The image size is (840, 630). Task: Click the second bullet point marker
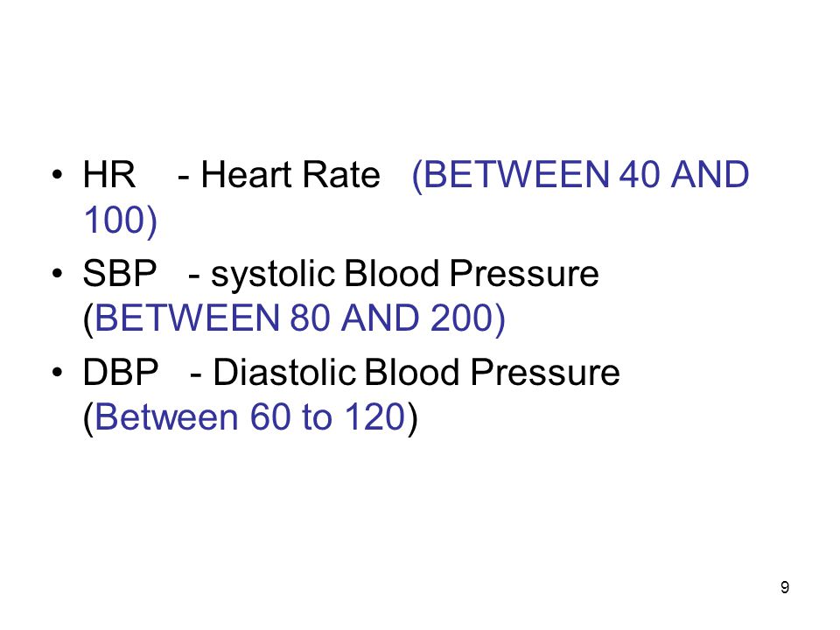58,273
